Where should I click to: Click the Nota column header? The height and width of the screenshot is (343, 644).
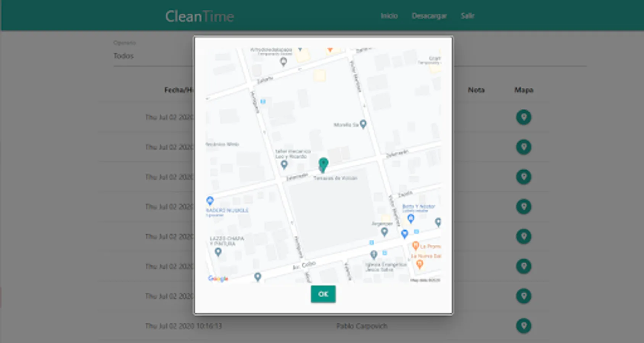pyautogui.click(x=476, y=90)
